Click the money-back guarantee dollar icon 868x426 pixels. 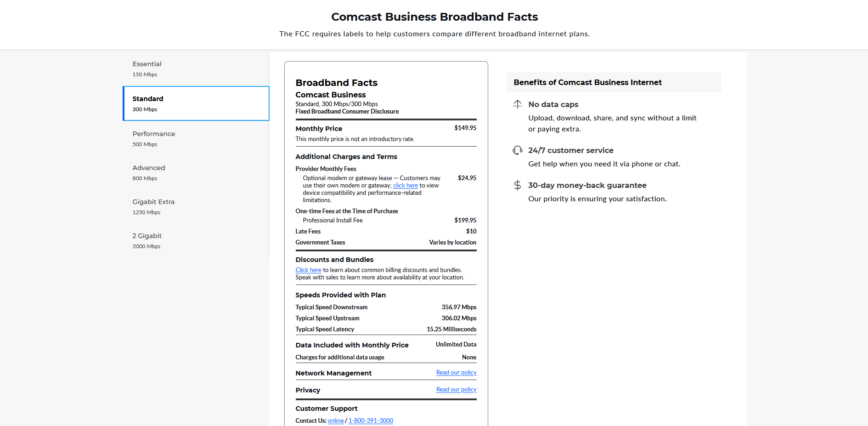tap(518, 185)
